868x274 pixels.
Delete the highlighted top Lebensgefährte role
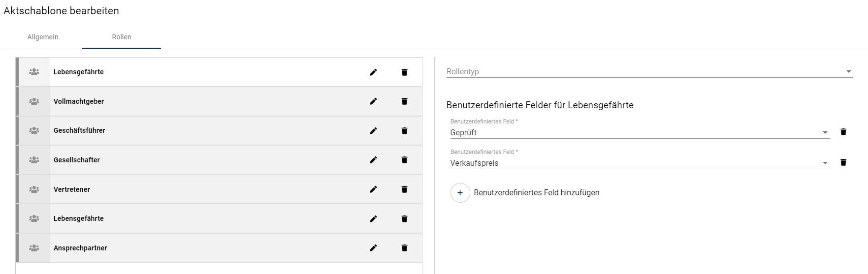pyautogui.click(x=404, y=72)
